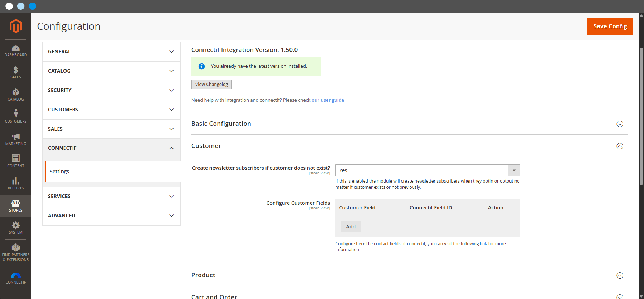Screen dimensions: 644x299
Task: Follow the 'link' for contact fields info
Action: (483, 244)
